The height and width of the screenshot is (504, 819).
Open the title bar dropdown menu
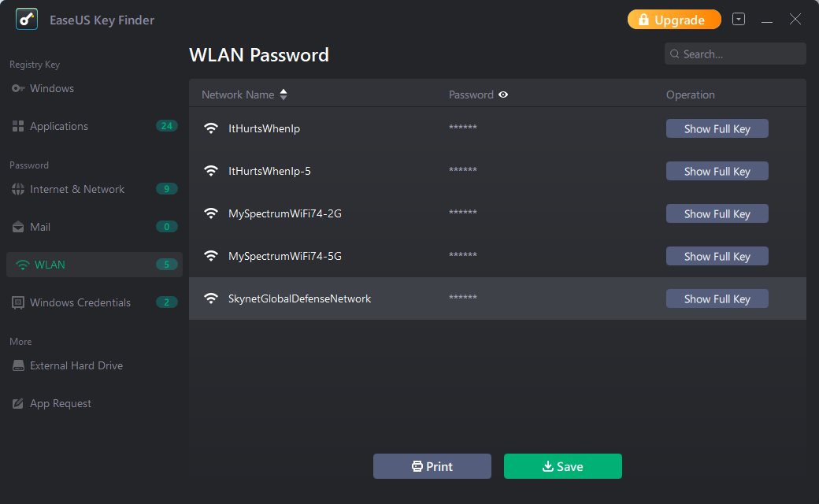pyautogui.click(x=739, y=19)
